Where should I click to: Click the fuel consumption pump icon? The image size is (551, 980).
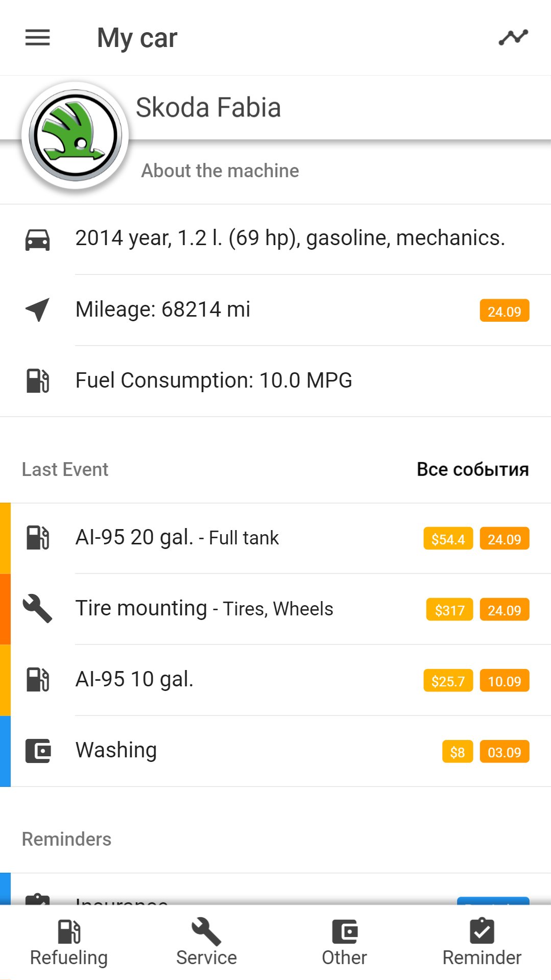click(37, 380)
